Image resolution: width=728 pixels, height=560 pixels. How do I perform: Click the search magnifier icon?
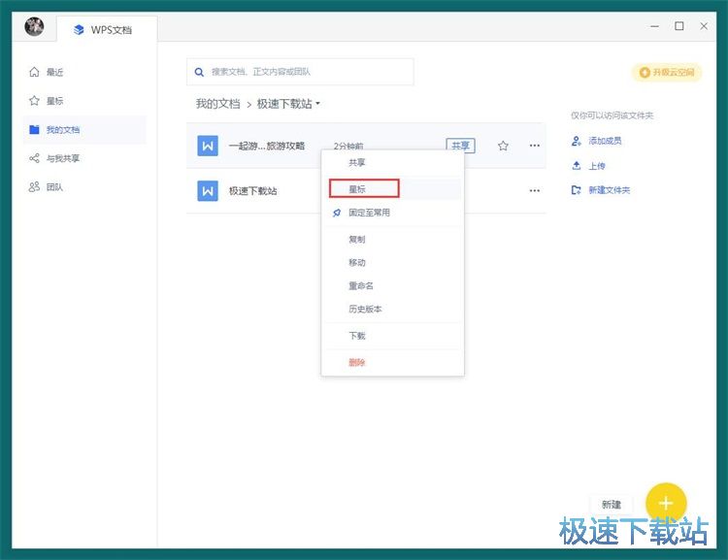(x=199, y=72)
